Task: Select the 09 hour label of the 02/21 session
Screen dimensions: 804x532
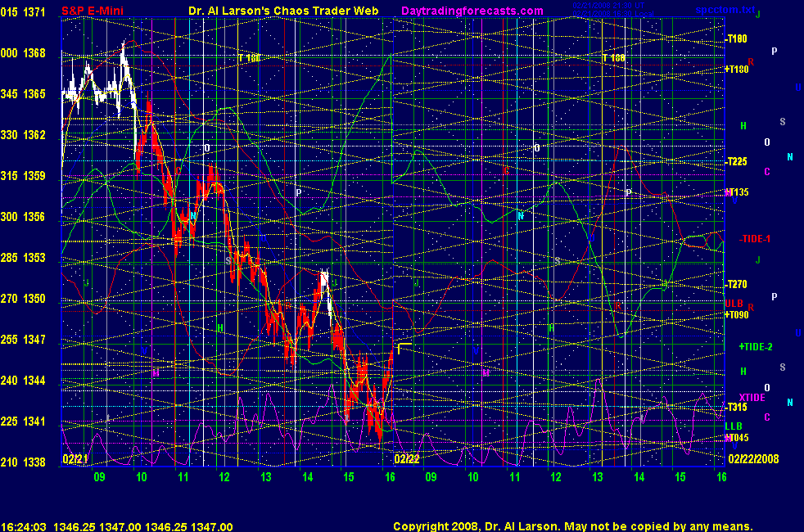Action: tap(99, 477)
